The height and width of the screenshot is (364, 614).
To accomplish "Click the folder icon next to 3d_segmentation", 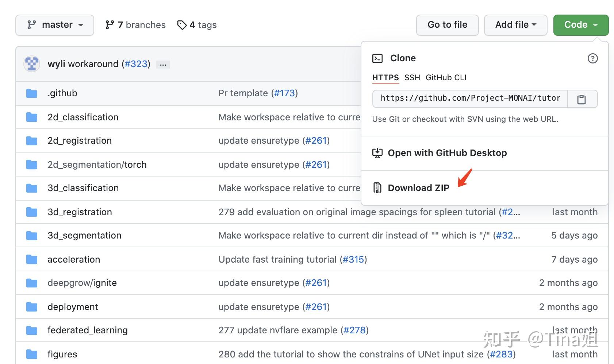I will (x=31, y=235).
